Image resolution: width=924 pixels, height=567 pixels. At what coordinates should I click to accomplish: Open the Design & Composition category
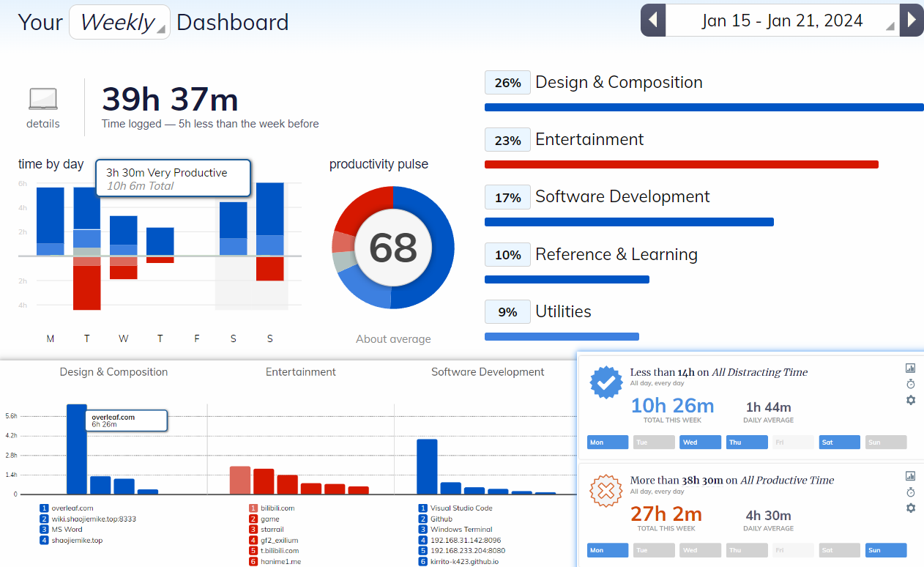[x=619, y=82]
